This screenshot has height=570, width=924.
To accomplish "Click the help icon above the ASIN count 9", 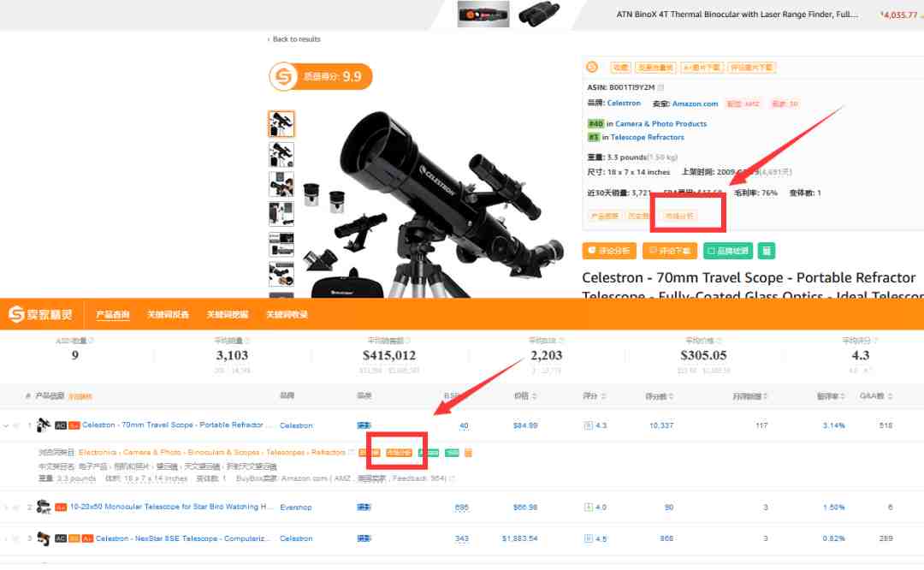I will point(92,341).
